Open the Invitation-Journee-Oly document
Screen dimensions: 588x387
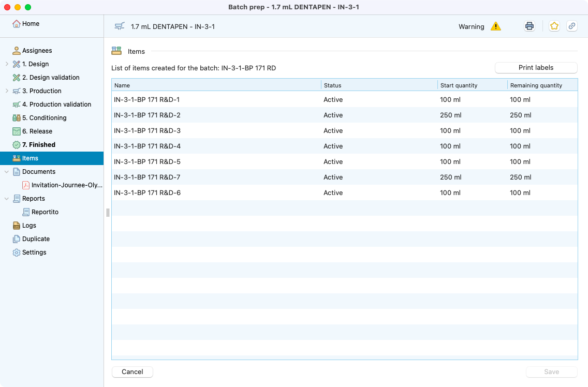[67, 185]
